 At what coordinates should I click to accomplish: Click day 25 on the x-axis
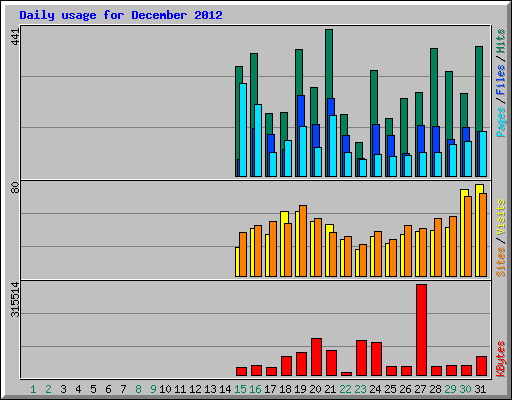390,389
